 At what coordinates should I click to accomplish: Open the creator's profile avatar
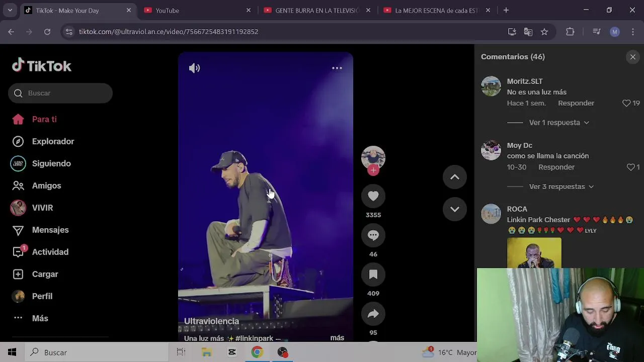pos(373,158)
